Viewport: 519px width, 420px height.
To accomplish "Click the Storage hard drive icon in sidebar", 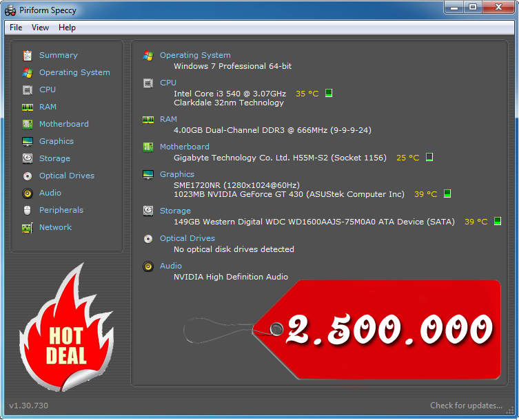I will [x=28, y=159].
